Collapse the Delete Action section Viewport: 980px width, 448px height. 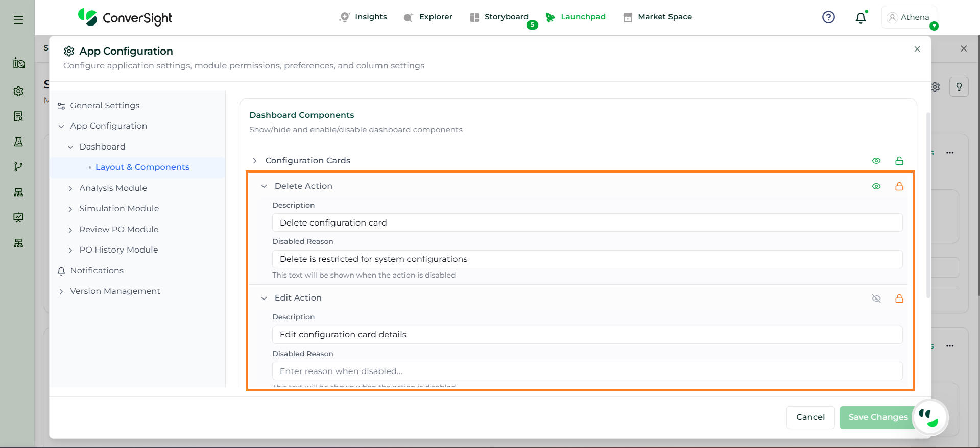tap(264, 186)
